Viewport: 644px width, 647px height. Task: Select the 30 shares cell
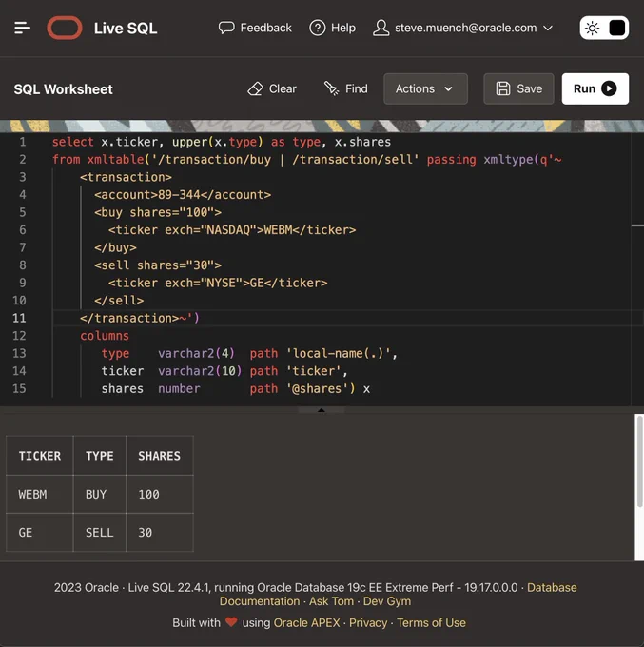pyautogui.click(x=159, y=532)
